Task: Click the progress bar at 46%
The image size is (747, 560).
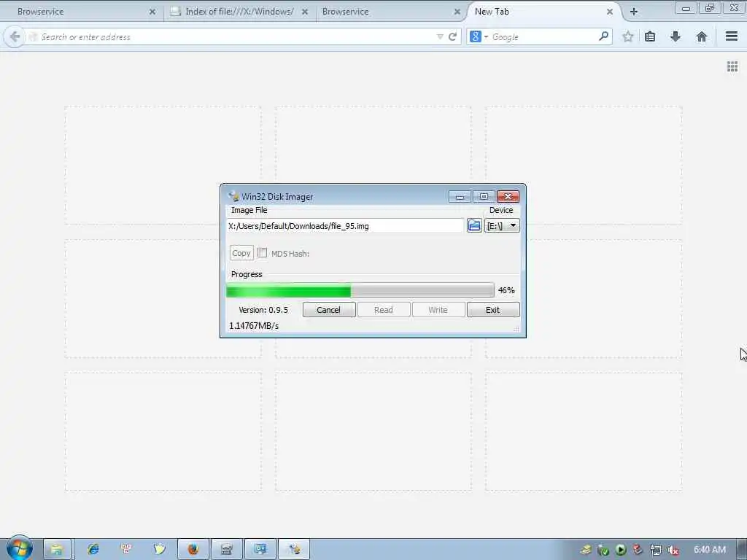Action: tap(360, 290)
